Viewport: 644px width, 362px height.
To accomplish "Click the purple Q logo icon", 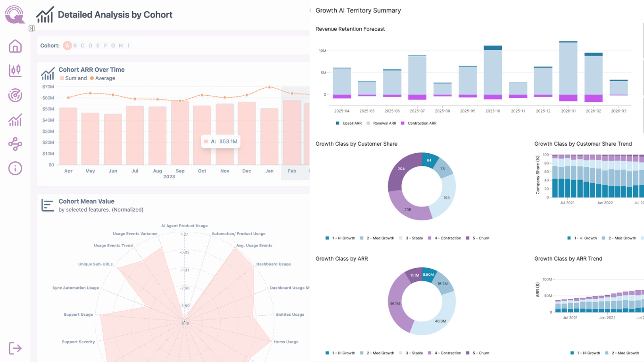I will click(15, 14).
